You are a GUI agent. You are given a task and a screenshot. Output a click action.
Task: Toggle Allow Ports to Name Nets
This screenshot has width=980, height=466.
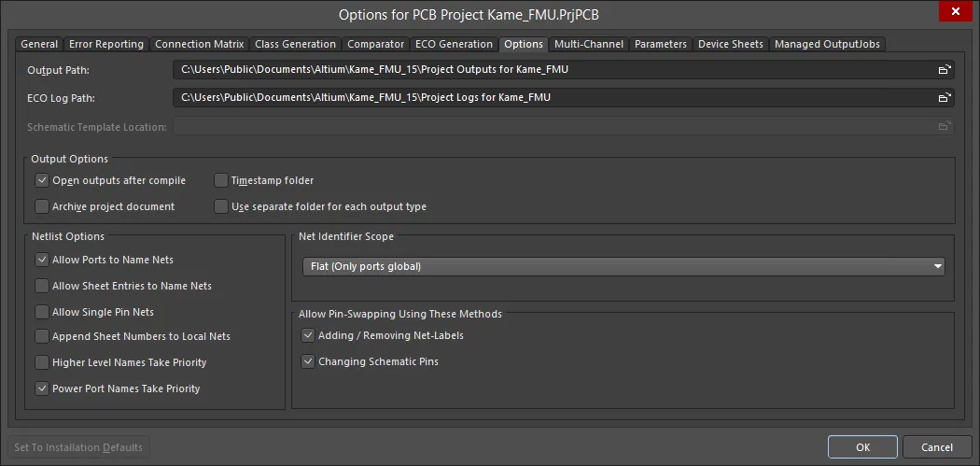tap(42, 259)
